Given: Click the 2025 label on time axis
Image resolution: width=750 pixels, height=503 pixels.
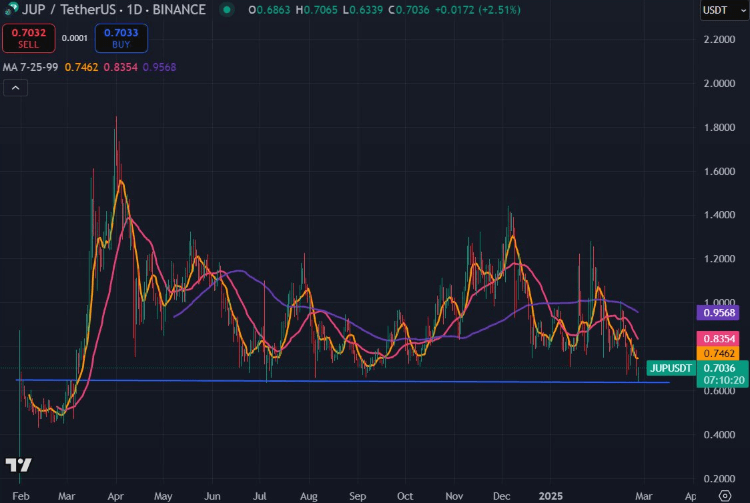Looking at the screenshot, I should 551,496.
